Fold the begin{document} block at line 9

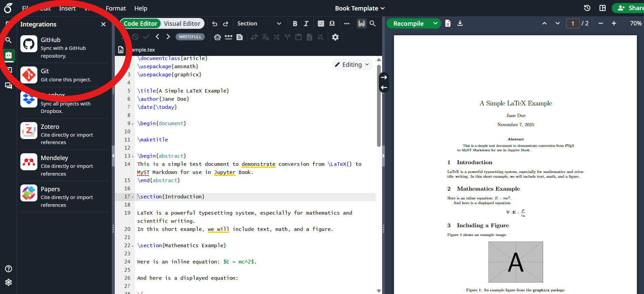click(133, 124)
